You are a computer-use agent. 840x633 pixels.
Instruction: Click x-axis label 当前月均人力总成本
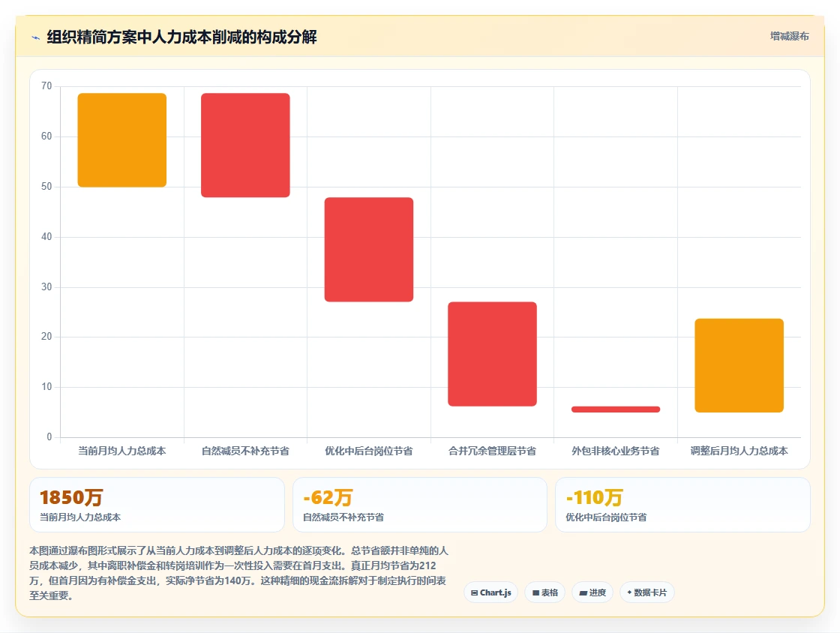(122, 451)
